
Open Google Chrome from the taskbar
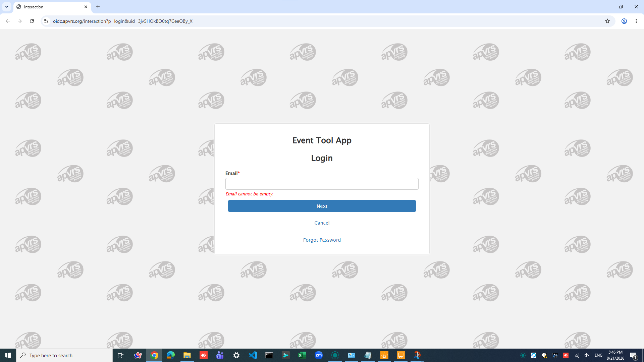pos(154,355)
